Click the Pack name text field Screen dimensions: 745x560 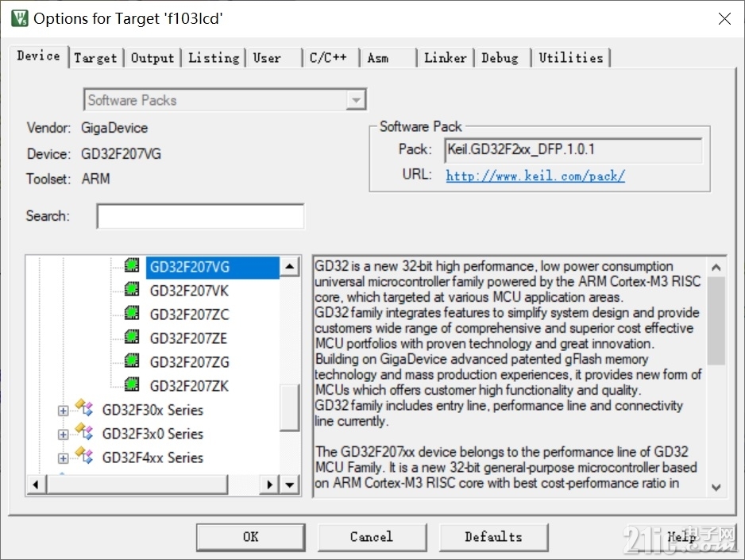(573, 150)
